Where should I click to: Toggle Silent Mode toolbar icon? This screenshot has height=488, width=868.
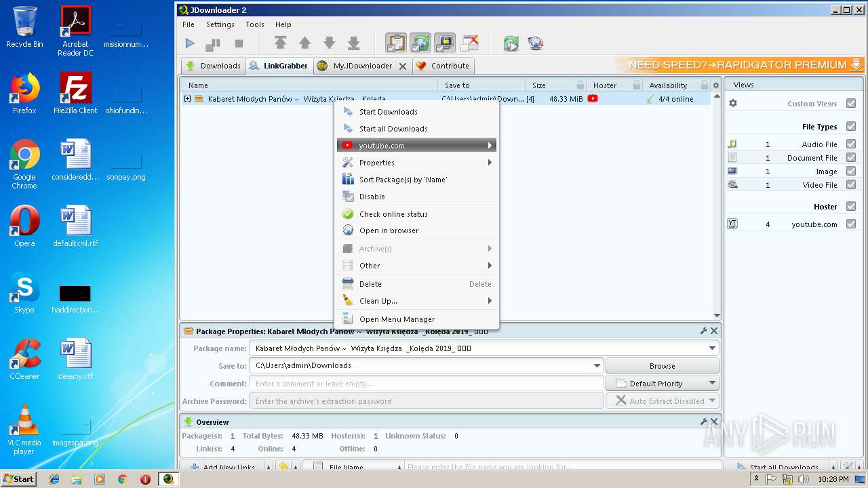[469, 43]
